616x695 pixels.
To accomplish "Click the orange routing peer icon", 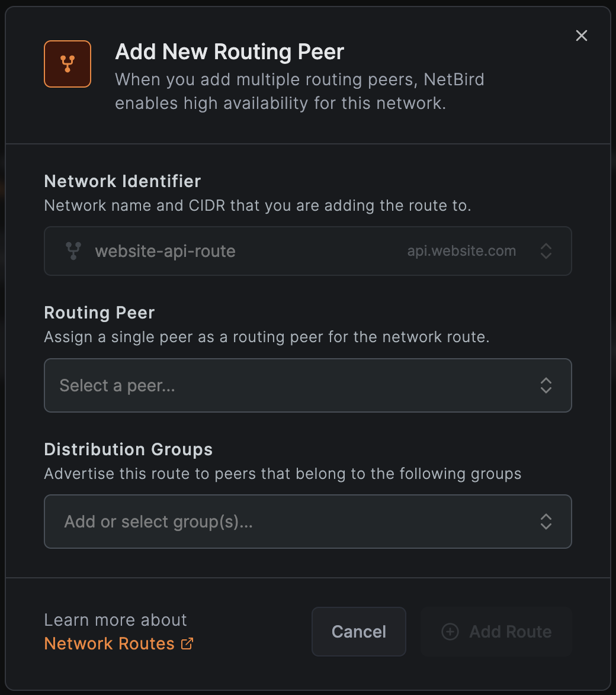I will [x=68, y=63].
